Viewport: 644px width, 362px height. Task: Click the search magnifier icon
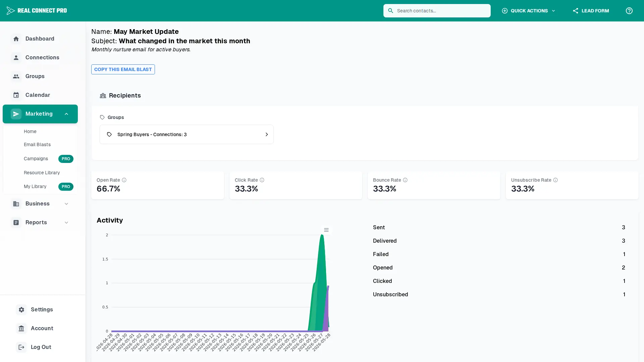point(390,11)
